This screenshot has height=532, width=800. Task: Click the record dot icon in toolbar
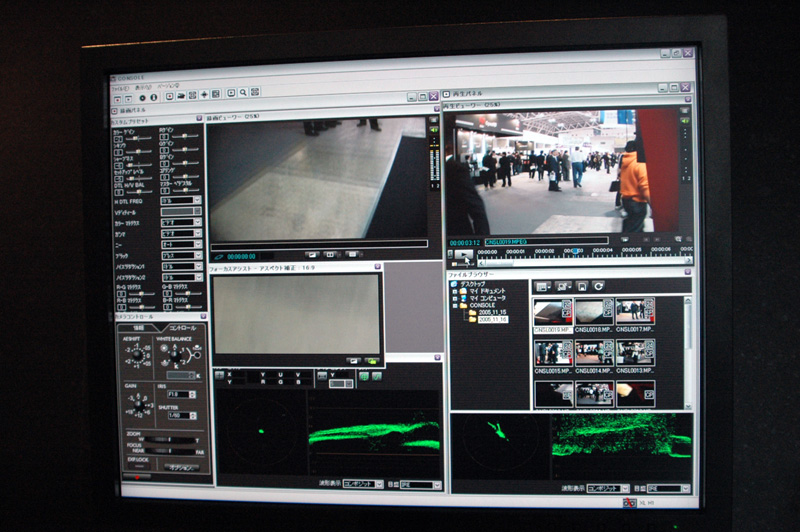[142, 98]
